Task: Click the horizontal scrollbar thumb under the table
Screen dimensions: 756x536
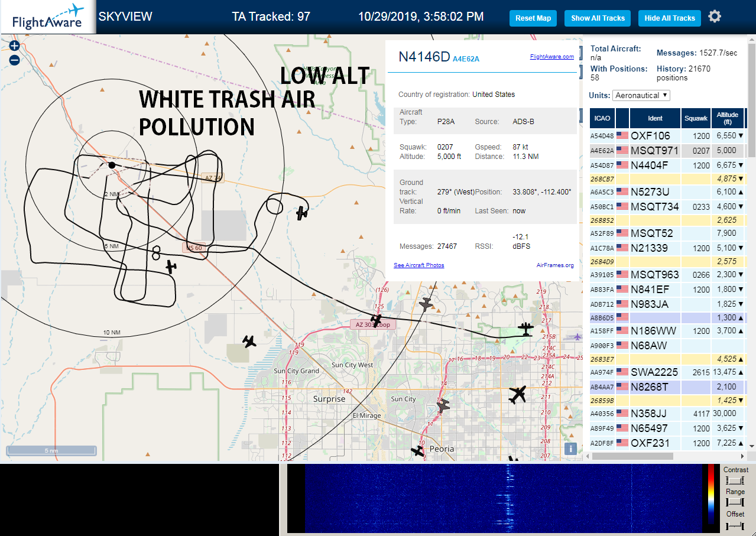Action: click(x=632, y=456)
